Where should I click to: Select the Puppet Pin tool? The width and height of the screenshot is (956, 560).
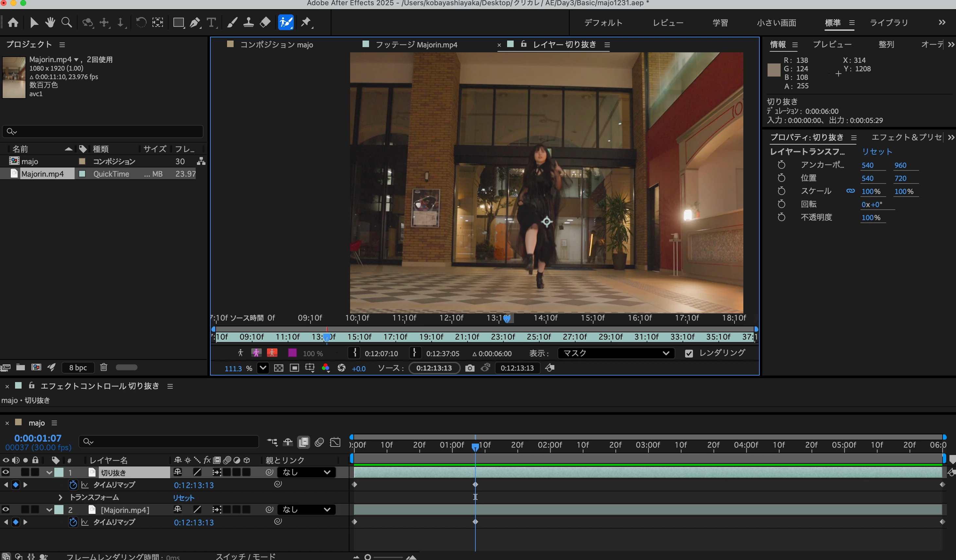306,22
